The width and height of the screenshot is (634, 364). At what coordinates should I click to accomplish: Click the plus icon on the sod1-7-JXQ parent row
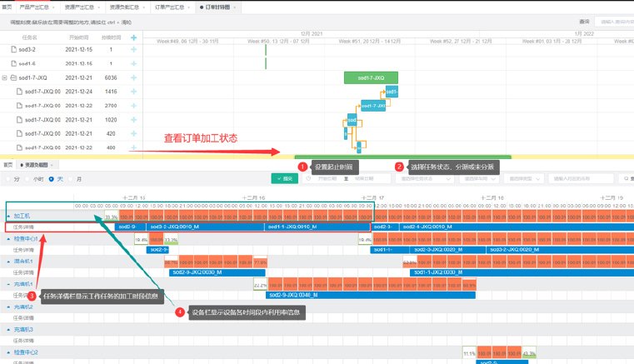point(134,77)
